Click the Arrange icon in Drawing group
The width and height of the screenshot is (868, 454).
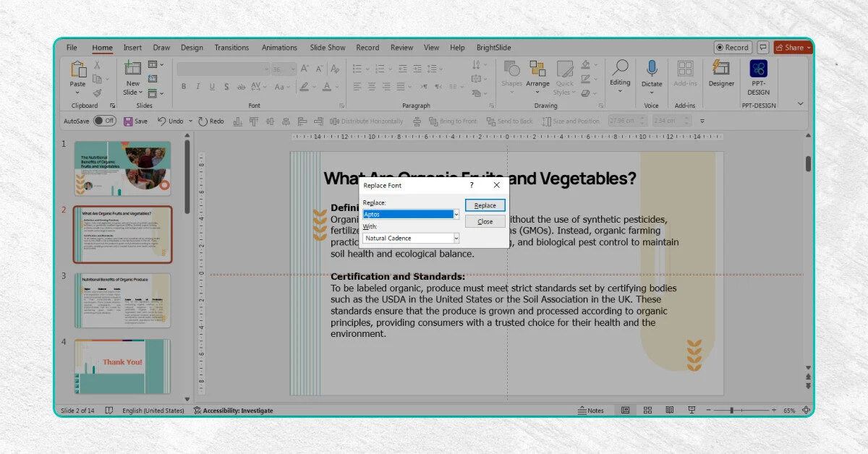(x=537, y=69)
